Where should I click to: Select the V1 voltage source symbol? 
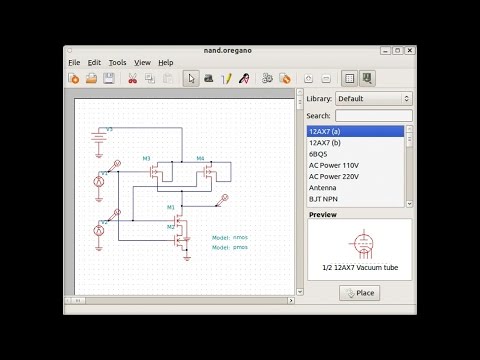point(99,182)
